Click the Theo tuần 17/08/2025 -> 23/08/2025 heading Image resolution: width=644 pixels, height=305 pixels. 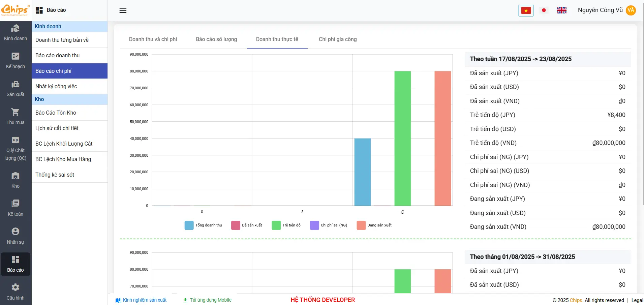point(521,59)
